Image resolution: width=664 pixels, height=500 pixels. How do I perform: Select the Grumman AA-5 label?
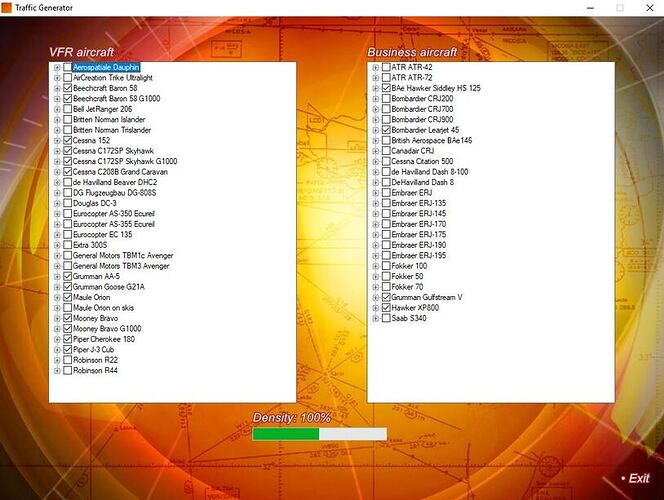click(x=96, y=276)
